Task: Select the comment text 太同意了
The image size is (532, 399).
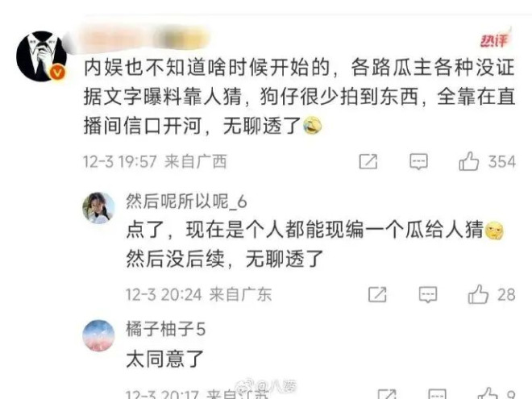Action: [165, 359]
